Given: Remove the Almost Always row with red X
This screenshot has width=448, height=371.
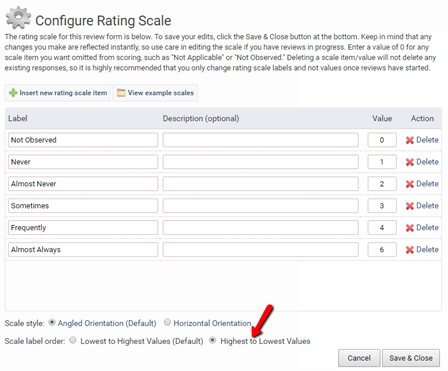Looking at the screenshot, I should coord(410,250).
